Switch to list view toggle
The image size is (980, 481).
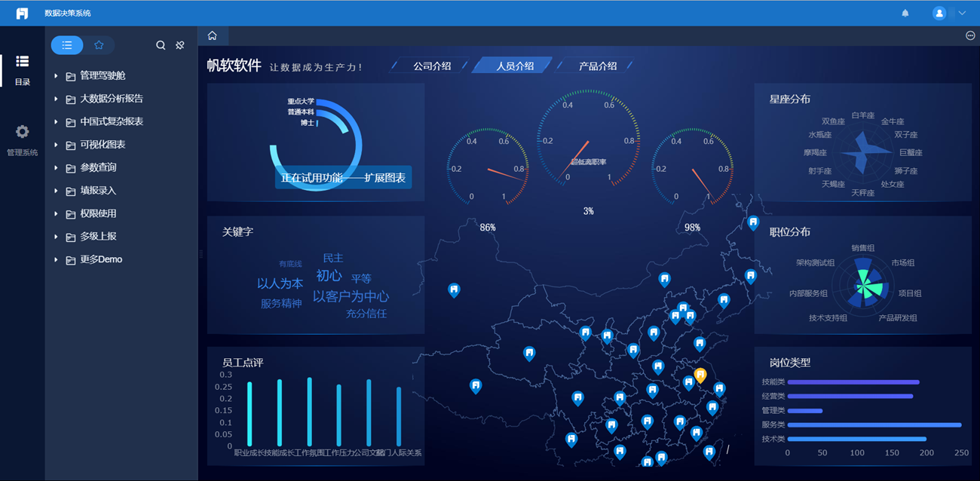67,45
